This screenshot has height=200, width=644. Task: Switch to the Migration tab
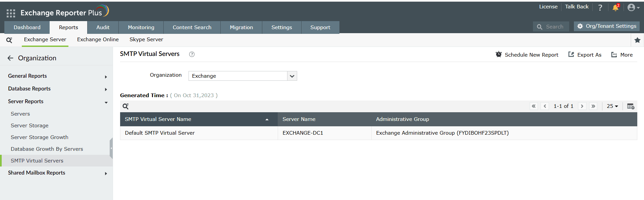tap(241, 27)
